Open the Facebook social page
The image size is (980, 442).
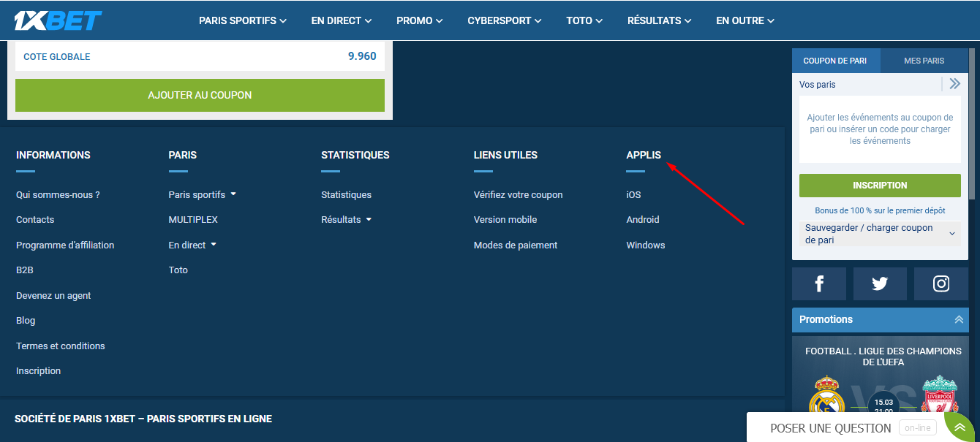tap(819, 283)
